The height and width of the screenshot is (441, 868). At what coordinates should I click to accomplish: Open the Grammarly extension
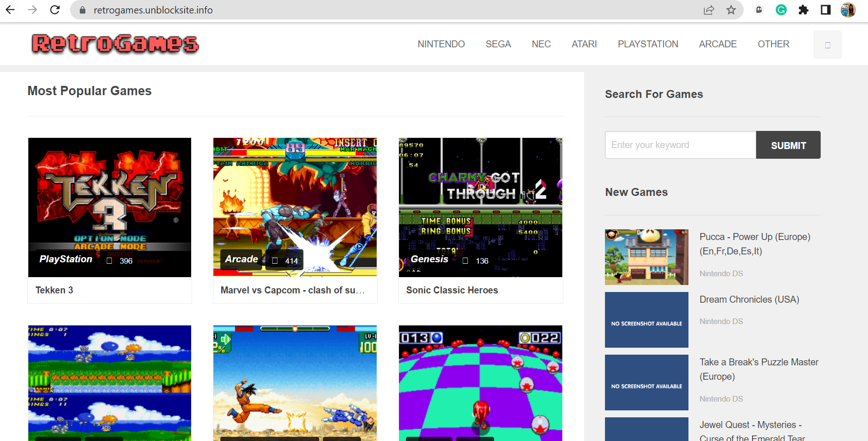point(781,10)
